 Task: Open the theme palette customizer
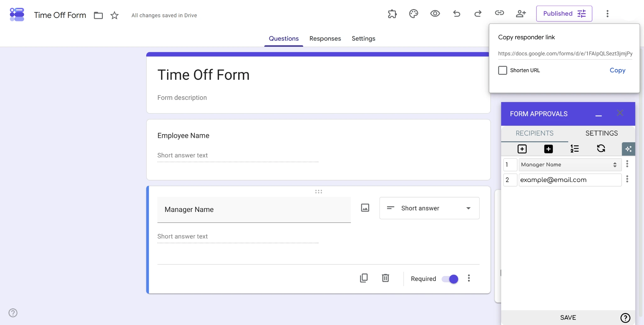[x=414, y=14]
